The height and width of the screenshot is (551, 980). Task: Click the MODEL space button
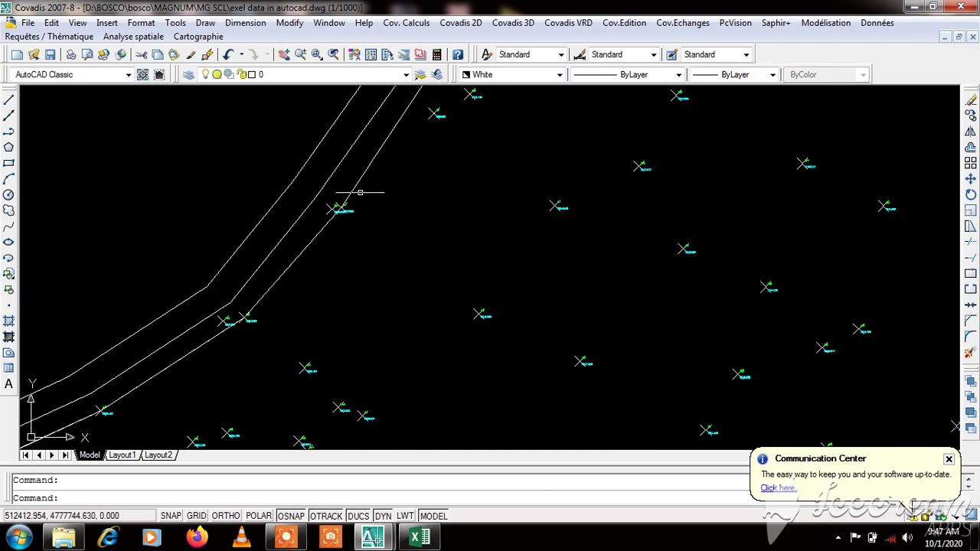pos(433,516)
